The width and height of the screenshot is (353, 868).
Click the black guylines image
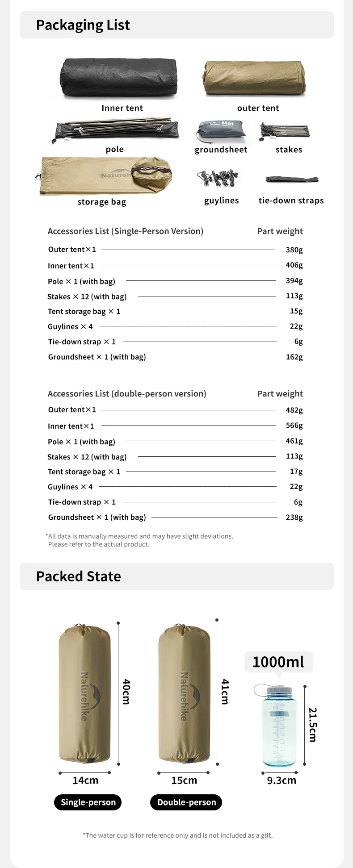click(x=218, y=178)
